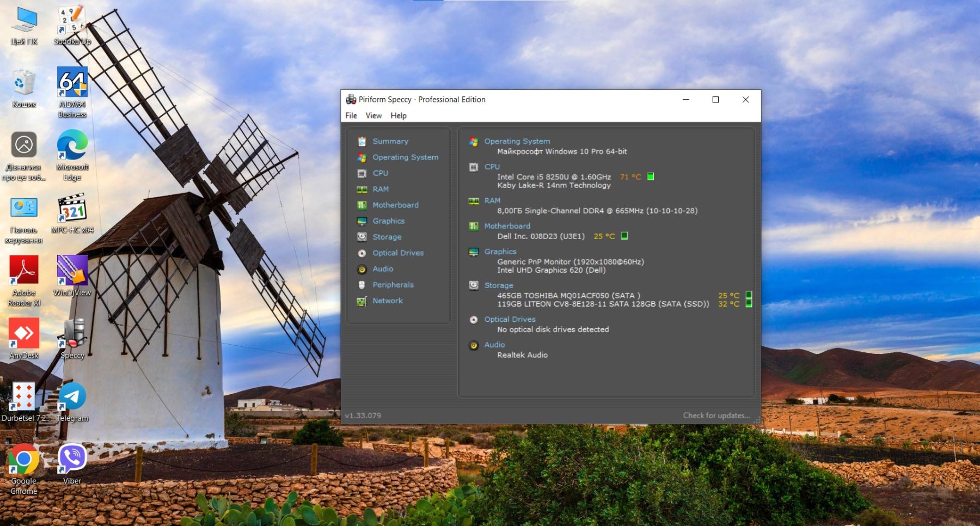Image resolution: width=980 pixels, height=526 pixels.
Task: Click the Audio icon in summary panel
Action: point(474,345)
